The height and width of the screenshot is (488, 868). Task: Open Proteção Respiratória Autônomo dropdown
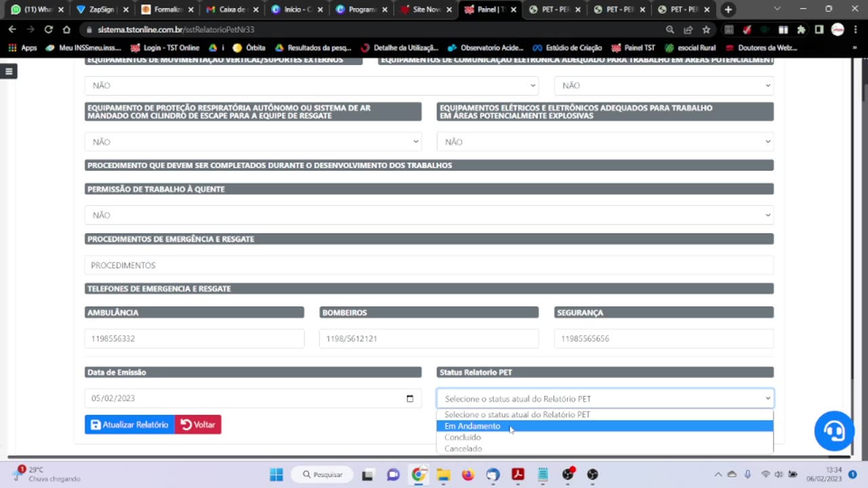[253, 142]
